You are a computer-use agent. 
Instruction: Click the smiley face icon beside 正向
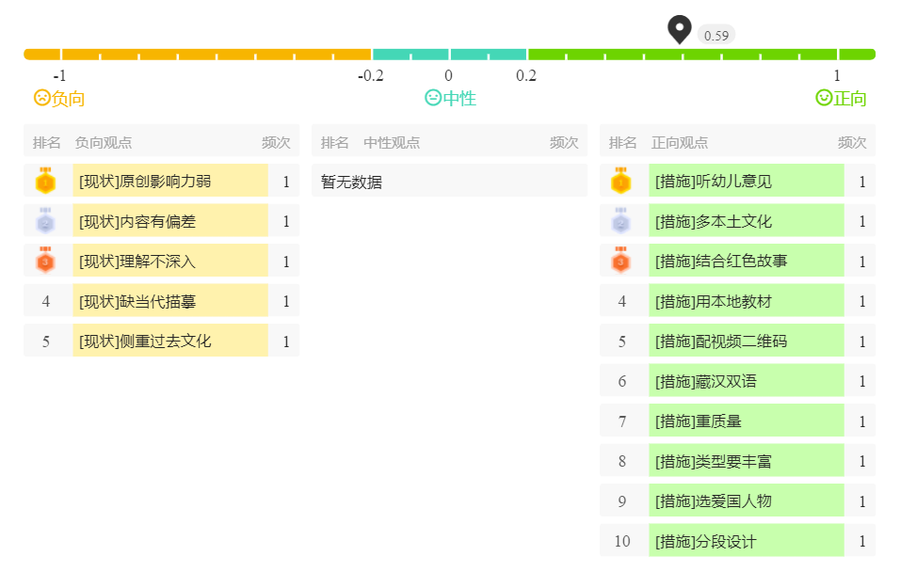pyautogui.click(x=824, y=98)
